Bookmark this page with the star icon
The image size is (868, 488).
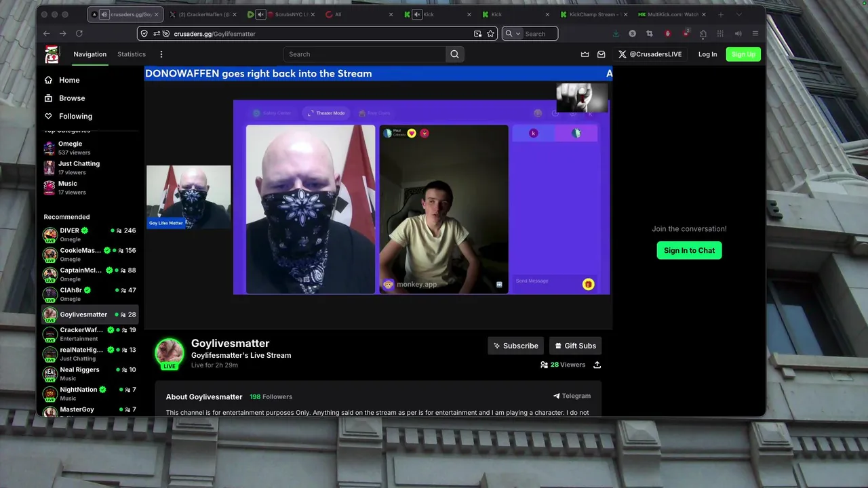(490, 33)
